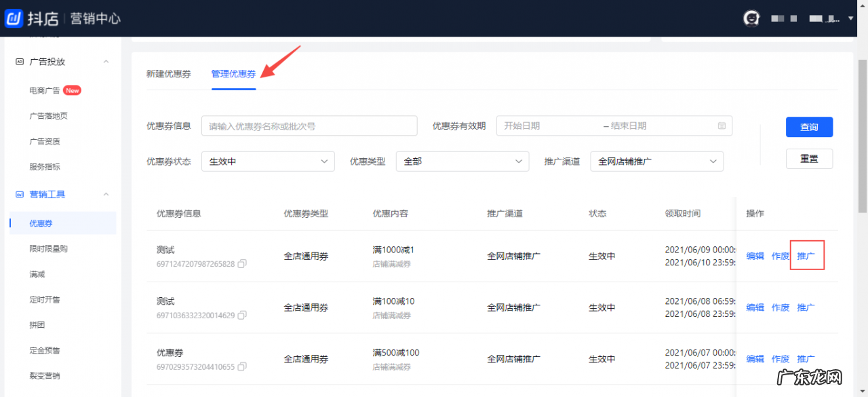Image resolution: width=868 pixels, height=397 pixels.
Task: Copy the first 测试 coupon batch number icon
Action: point(242,264)
